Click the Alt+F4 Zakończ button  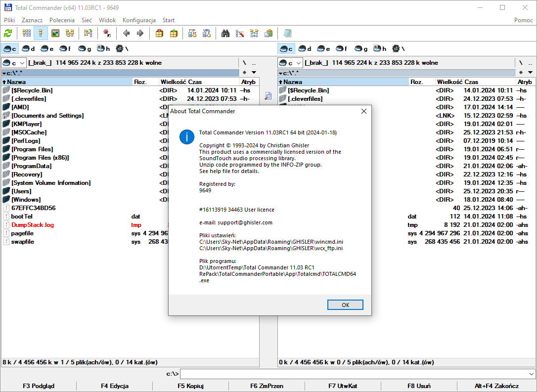[496, 386]
